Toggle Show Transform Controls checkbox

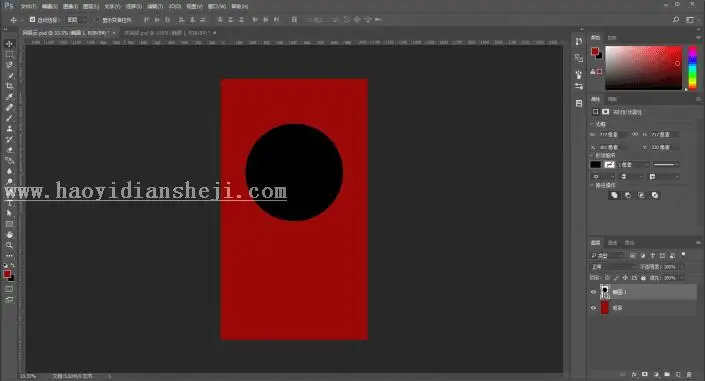(97, 20)
